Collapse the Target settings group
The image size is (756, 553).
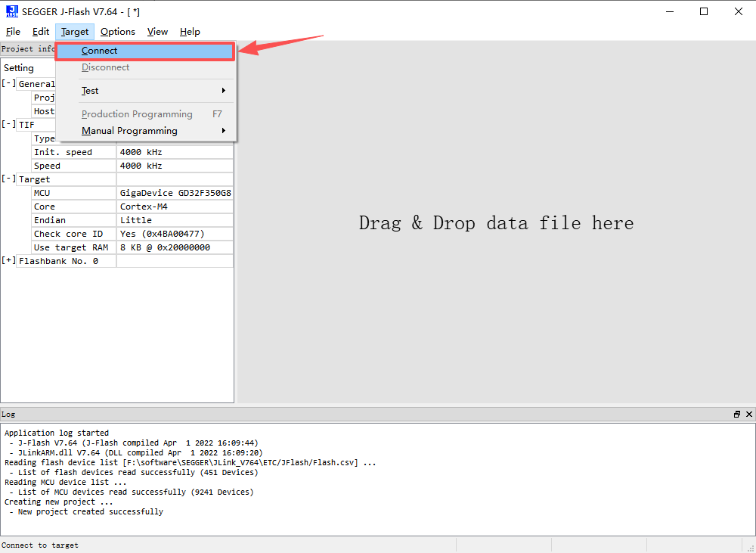(8, 179)
